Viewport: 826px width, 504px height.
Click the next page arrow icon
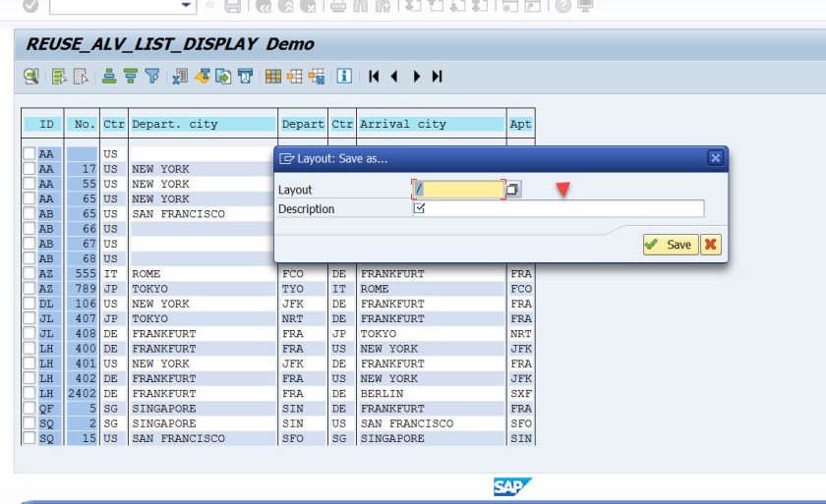(x=416, y=76)
